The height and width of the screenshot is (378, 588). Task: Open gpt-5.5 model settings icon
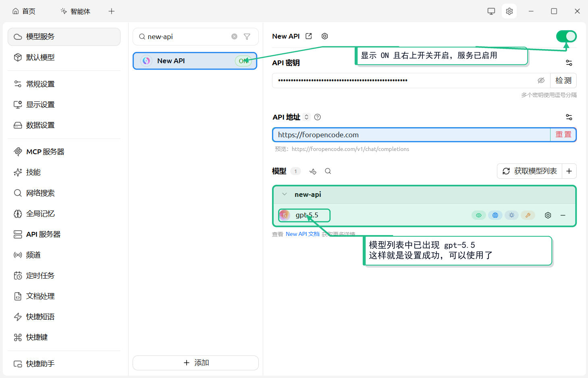548,215
